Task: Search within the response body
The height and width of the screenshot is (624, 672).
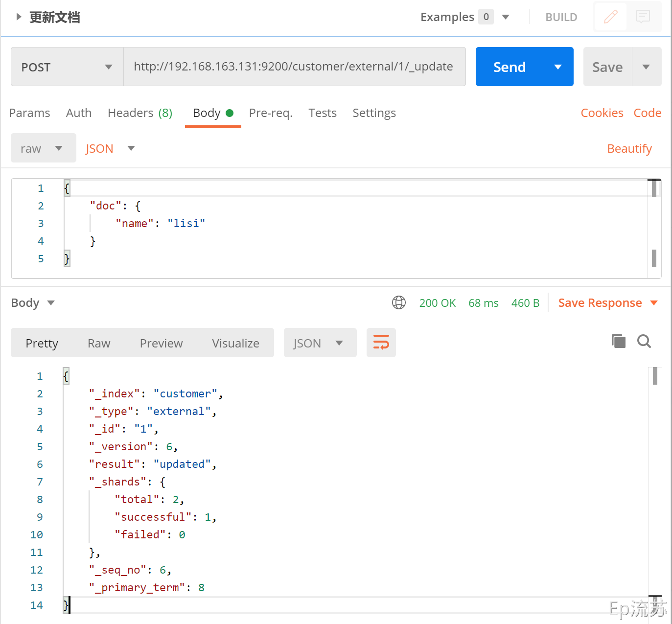Action: (x=644, y=341)
